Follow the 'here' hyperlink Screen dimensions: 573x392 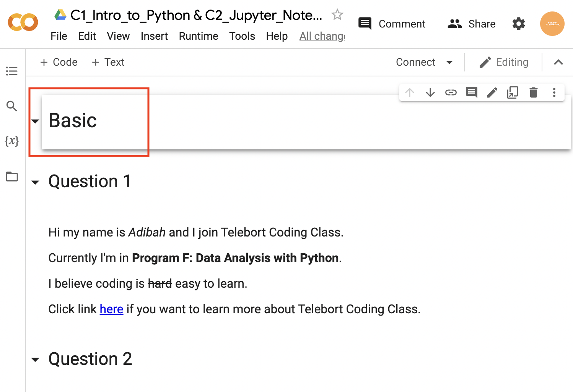pos(111,309)
